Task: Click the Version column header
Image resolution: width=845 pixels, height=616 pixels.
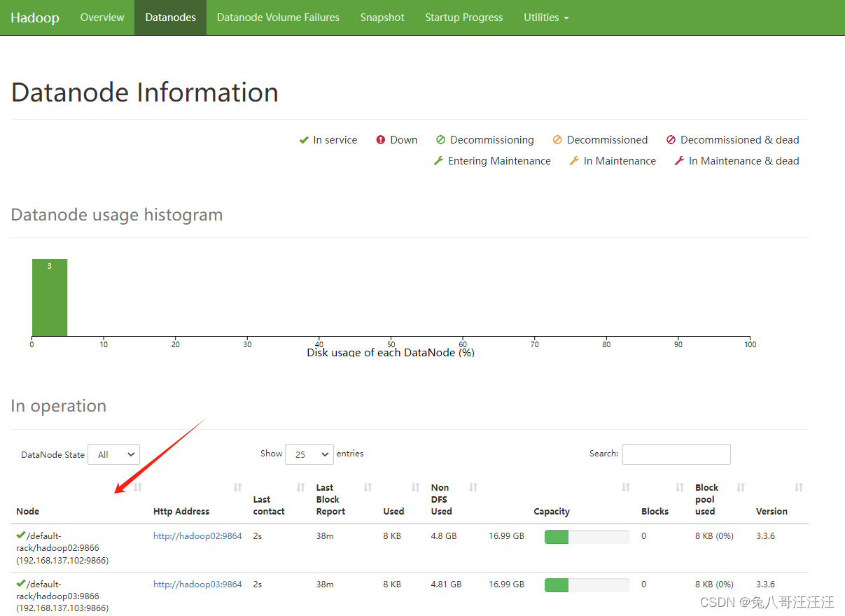Action: click(x=771, y=512)
